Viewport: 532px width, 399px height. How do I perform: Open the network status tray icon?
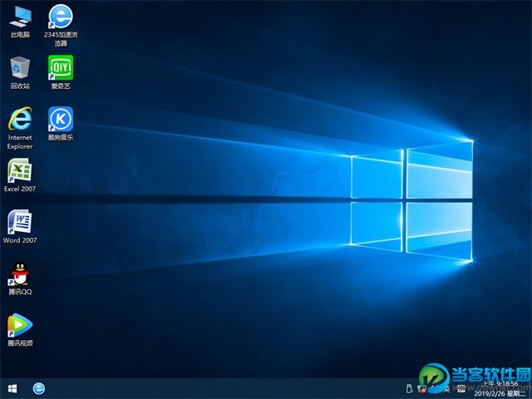421,388
